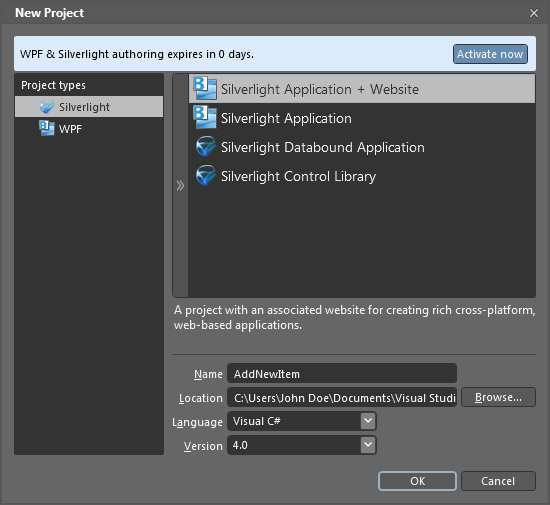550x505 pixels.
Task: Click the Silverlight Application + Website template icon
Action: (x=205, y=89)
